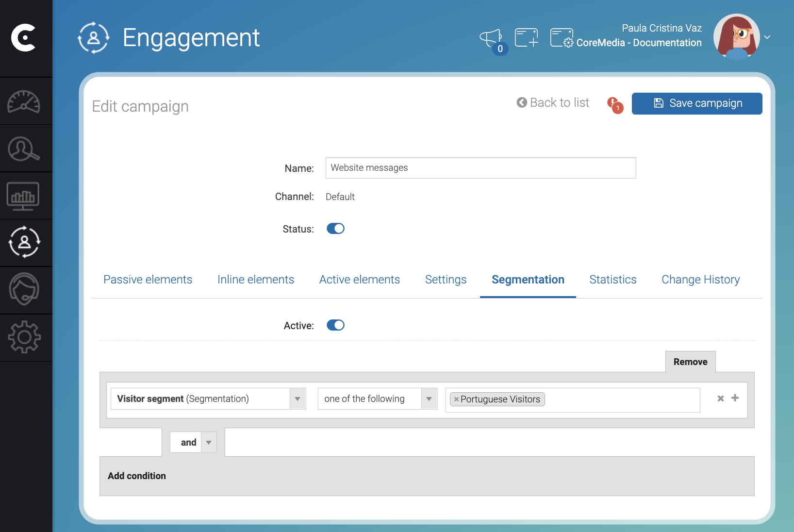Viewport: 794px width, 532px height.
Task: Click the CoreMedia logo in sidebar
Action: (24, 37)
